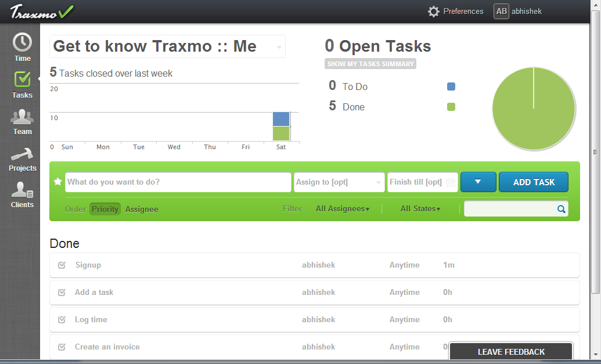Uncheck the Add a task checkbox

[62, 293]
